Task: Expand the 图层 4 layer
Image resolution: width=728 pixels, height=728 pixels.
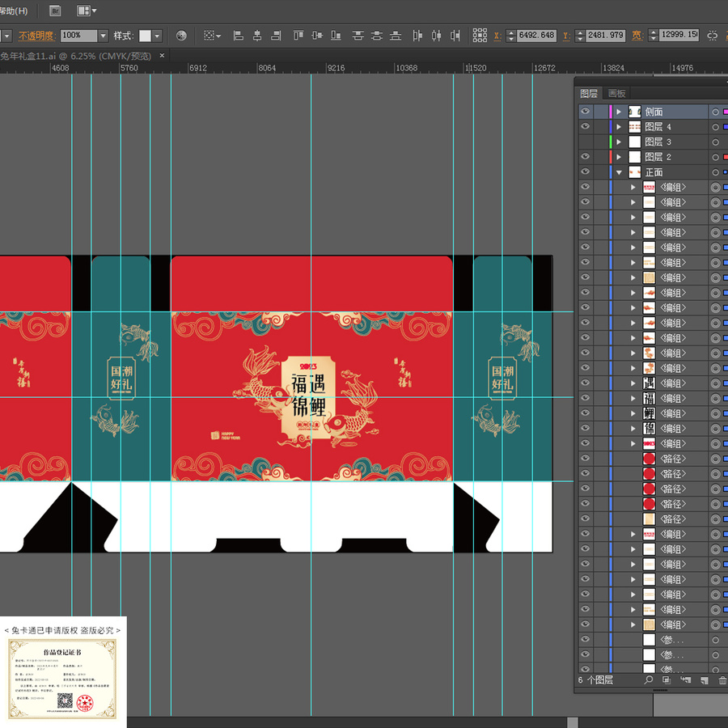Action: coord(619,127)
